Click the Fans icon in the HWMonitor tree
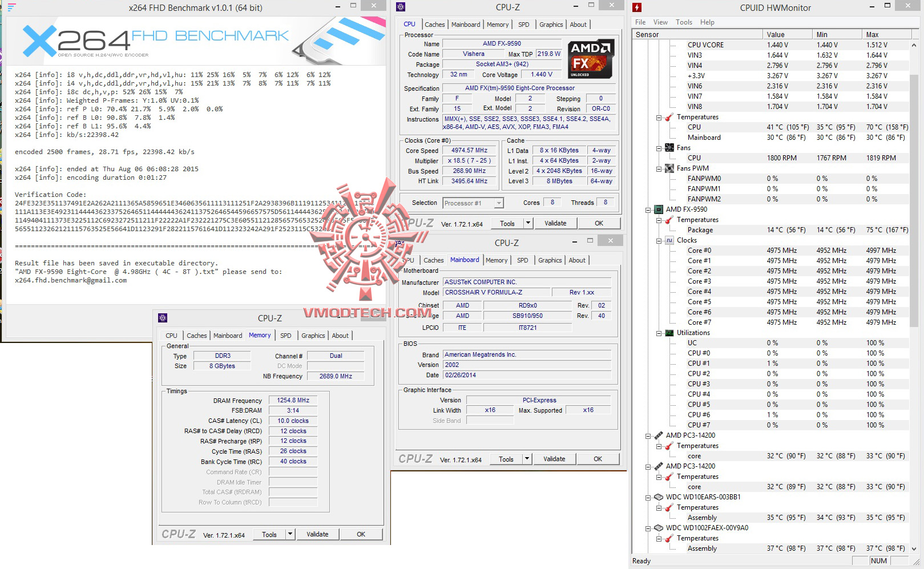The width and height of the screenshot is (924, 569). click(x=669, y=148)
